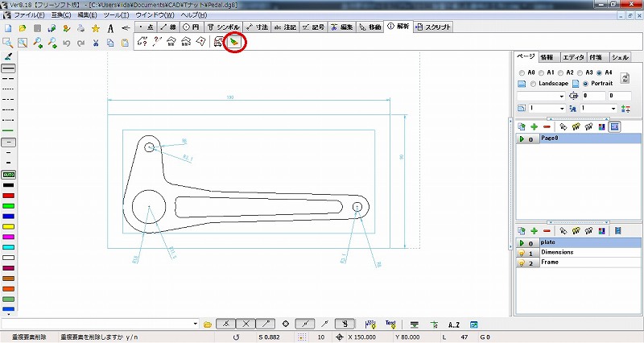Open the dropdown next to folder icon at bottom
The height and width of the screenshot is (343, 644).
[196, 324]
